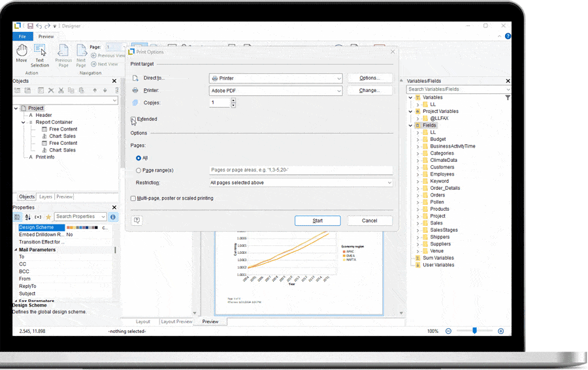Click the Cancel button in Print Options
The width and height of the screenshot is (588, 370).
click(369, 221)
